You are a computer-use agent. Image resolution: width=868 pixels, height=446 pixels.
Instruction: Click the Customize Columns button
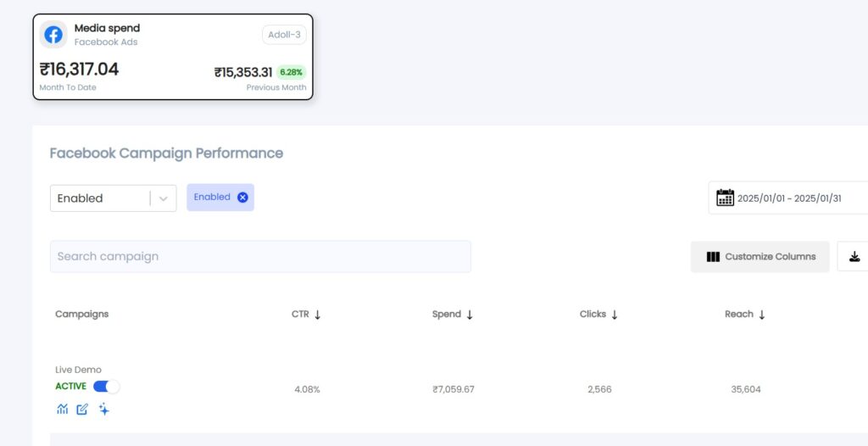(x=760, y=256)
